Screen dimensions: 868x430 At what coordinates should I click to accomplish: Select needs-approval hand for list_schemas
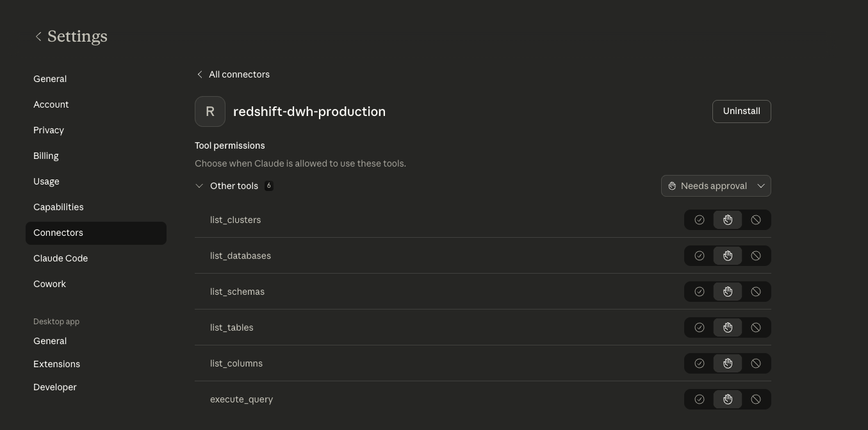(x=728, y=292)
